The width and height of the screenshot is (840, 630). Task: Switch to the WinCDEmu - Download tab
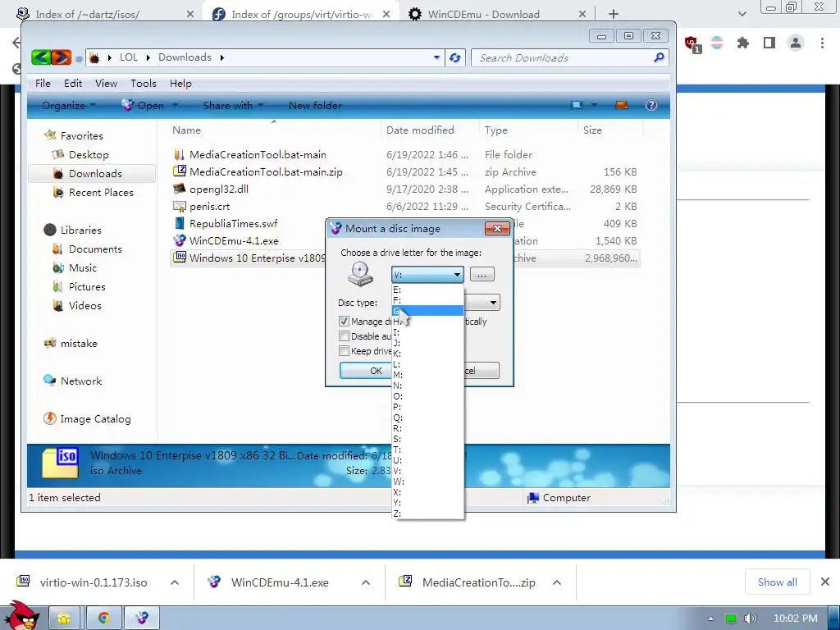tap(484, 15)
